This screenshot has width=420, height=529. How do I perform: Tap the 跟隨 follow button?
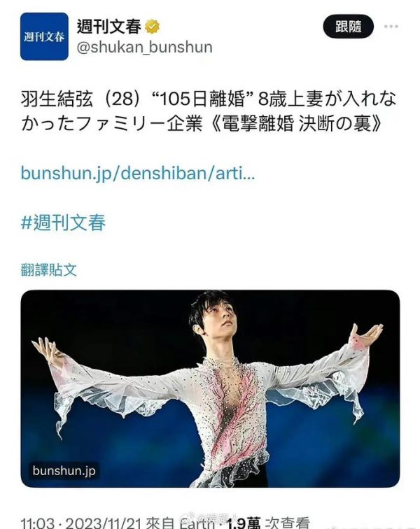(348, 27)
